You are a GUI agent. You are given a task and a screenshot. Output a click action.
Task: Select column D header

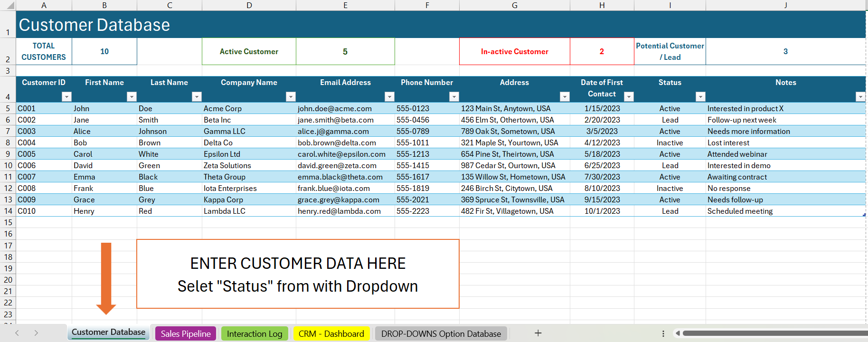pos(249,5)
